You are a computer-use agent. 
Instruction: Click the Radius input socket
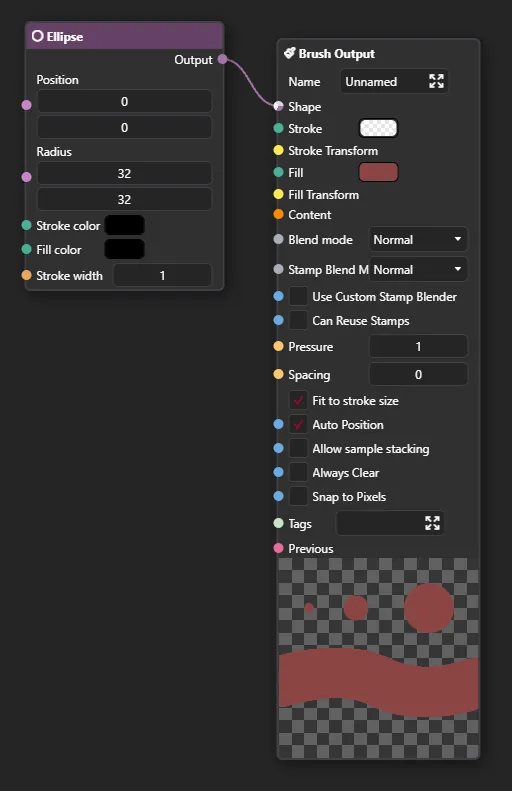[x=27, y=177]
